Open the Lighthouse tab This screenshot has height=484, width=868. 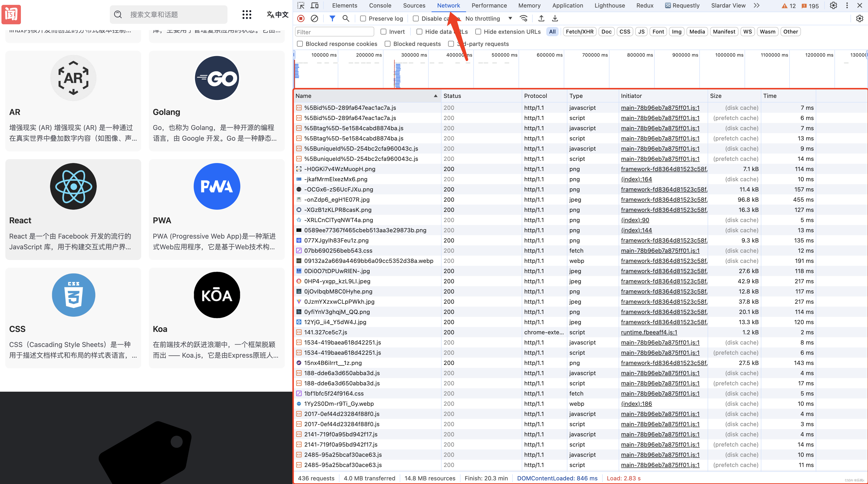point(609,6)
